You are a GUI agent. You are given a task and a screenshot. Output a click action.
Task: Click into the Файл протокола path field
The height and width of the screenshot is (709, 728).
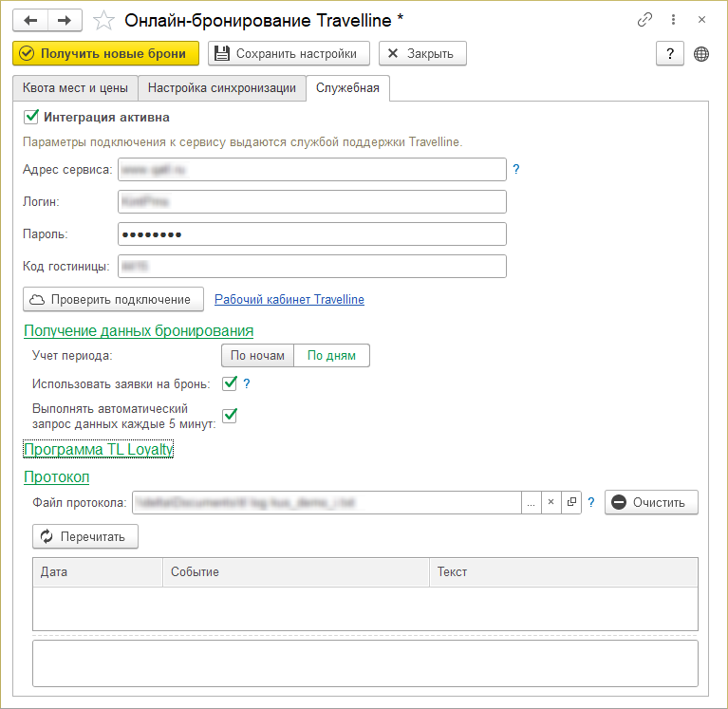[327, 502]
